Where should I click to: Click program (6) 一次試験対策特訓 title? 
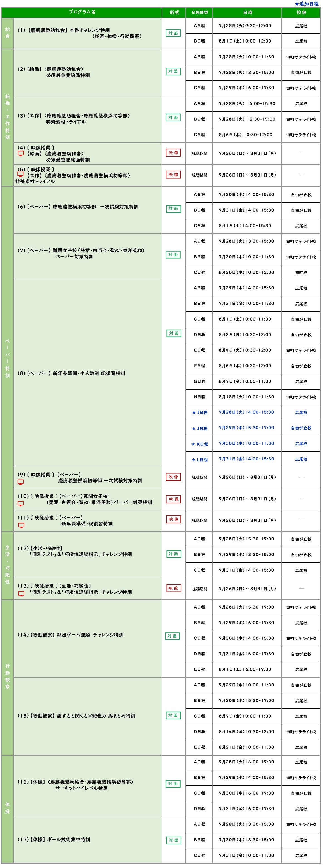(78, 207)
